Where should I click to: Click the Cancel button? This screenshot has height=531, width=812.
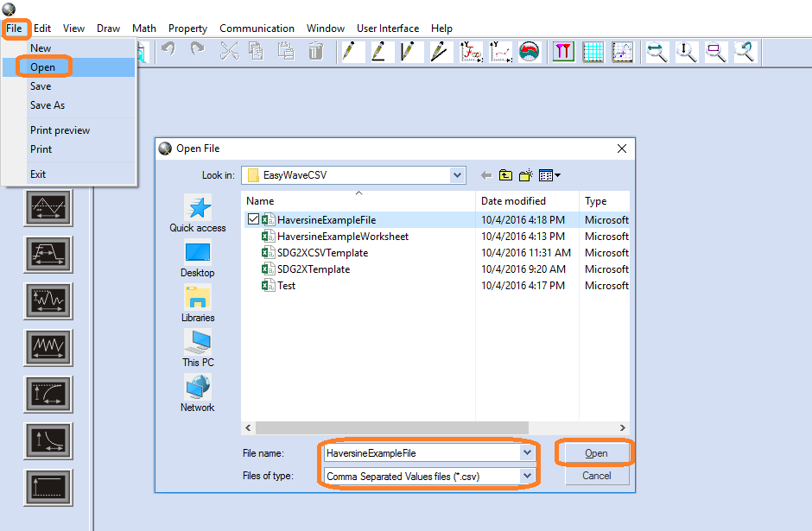pos(596,476)
